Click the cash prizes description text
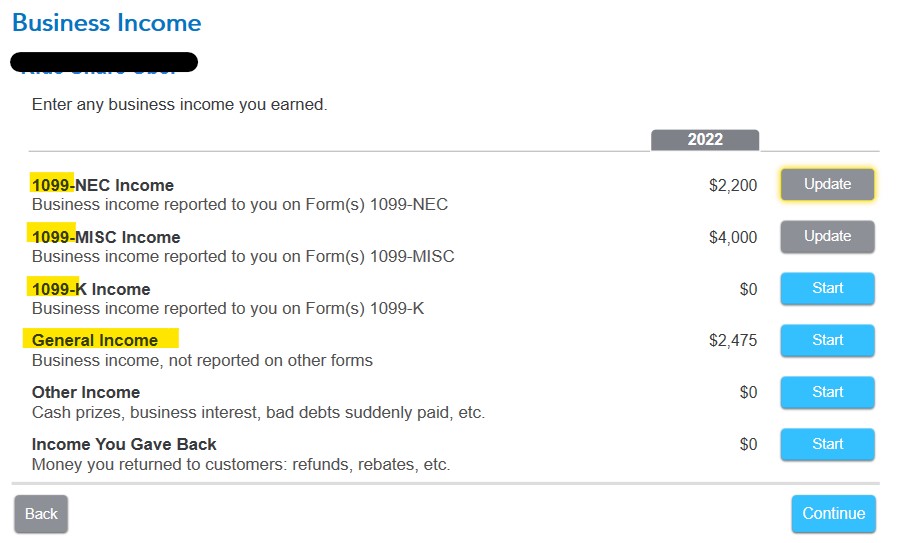 (258, 412)
